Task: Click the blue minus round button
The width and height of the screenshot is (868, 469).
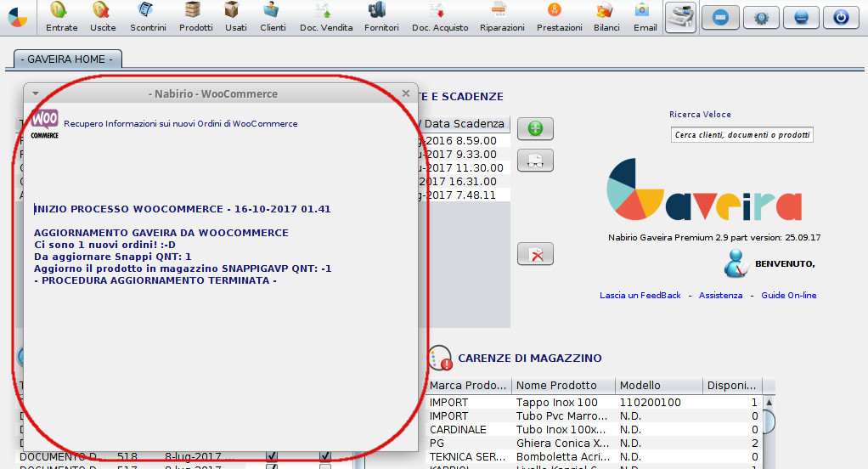Action: (720, 18)
